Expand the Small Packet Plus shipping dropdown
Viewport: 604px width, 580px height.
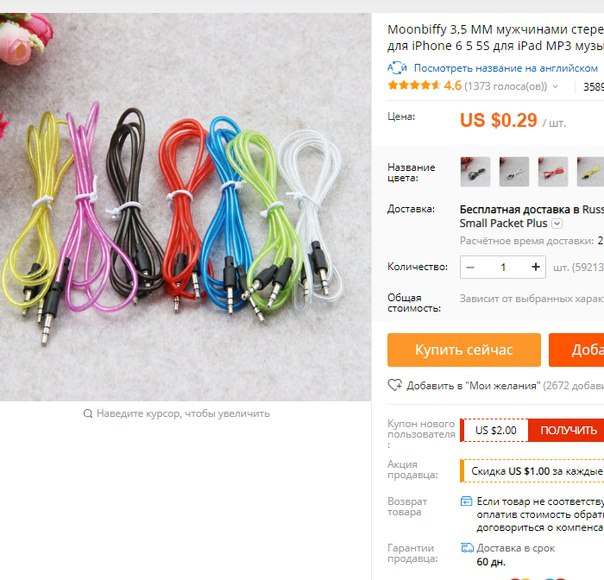pyautogui.click(x=557, y=223)
